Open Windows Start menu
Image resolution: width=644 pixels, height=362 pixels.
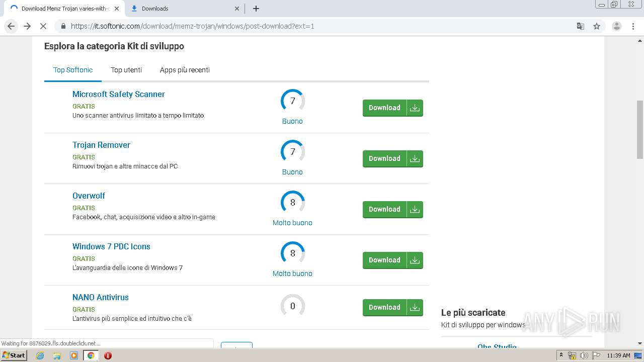(x=14, y=355)
